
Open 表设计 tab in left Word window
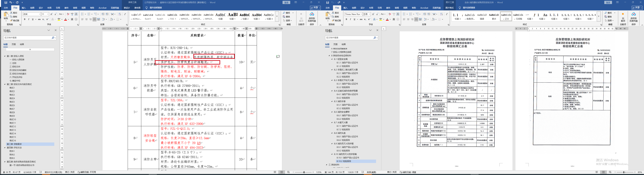[127, 8]
